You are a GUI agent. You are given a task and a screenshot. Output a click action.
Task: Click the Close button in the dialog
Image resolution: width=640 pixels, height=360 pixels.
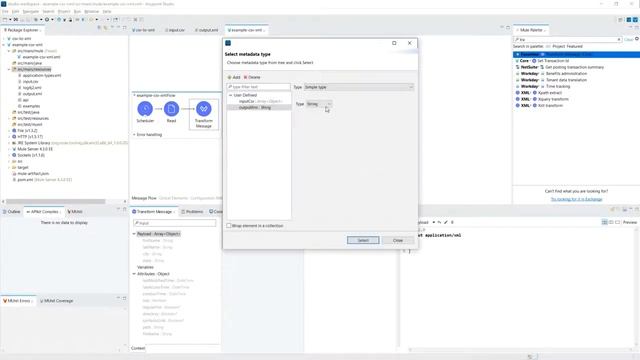(x=398, y=240)
